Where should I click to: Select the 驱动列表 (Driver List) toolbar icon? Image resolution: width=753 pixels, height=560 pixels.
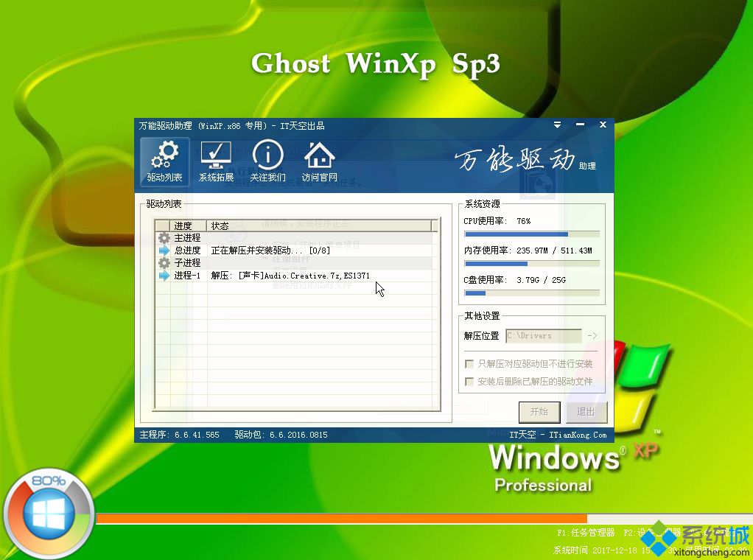pyautogui.click(x=164, y=161)
